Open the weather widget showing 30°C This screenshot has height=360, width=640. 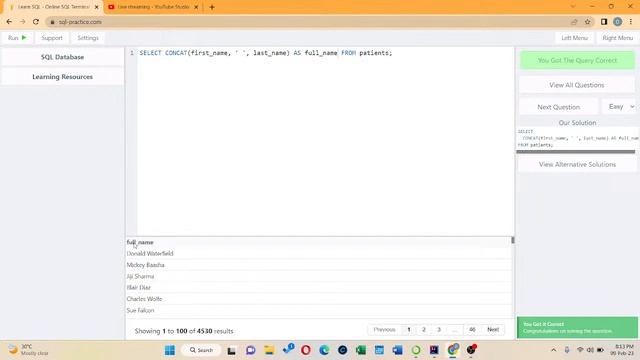click(x=28, y=350)
